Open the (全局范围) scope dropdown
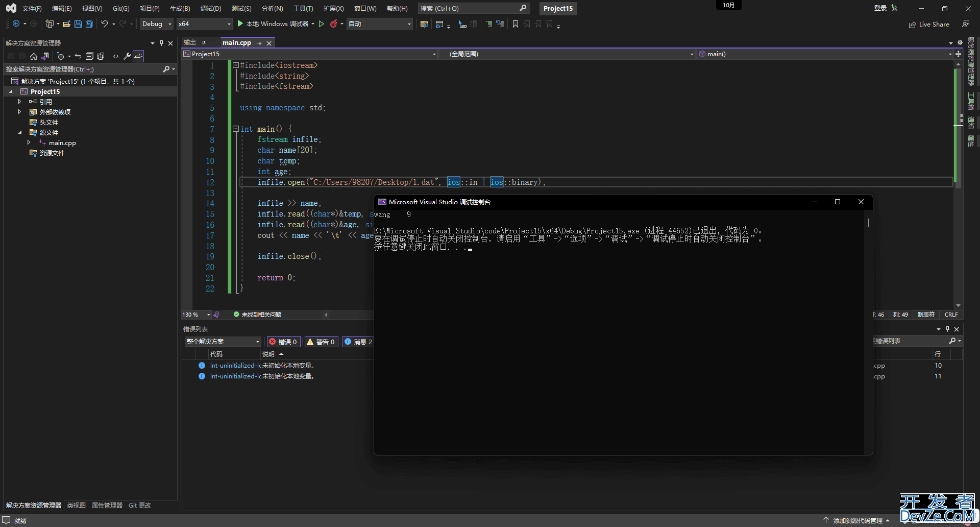 (568, 54)
